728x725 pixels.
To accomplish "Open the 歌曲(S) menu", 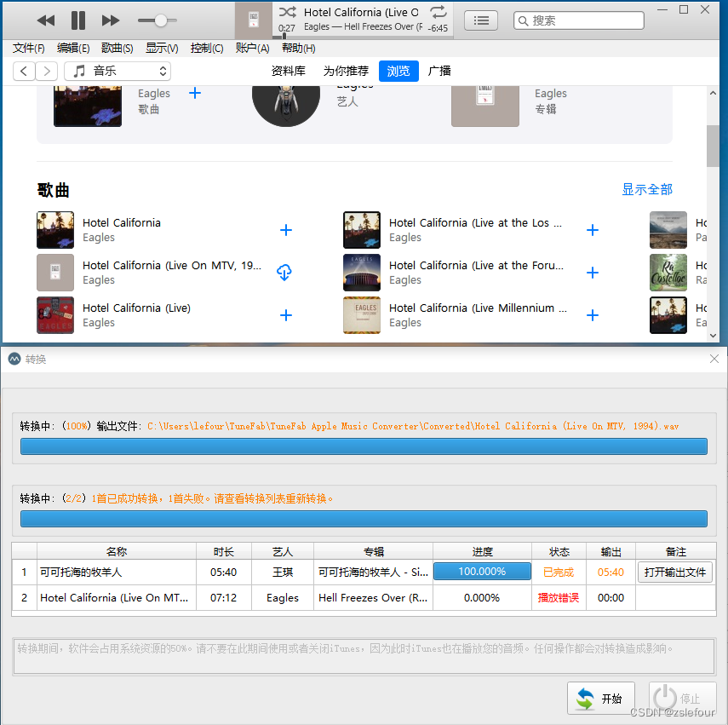I will pos(117,49).
